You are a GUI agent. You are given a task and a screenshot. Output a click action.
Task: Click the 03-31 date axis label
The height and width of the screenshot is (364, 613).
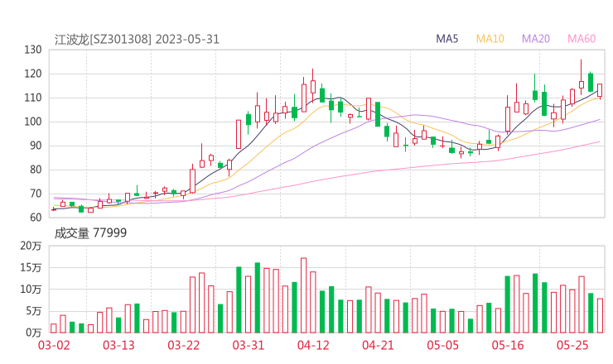click(x=249, y=345)
